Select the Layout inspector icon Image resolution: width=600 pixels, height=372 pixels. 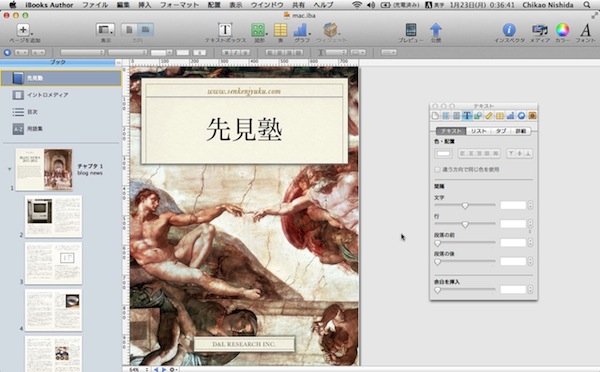click(x=446, y=116)
